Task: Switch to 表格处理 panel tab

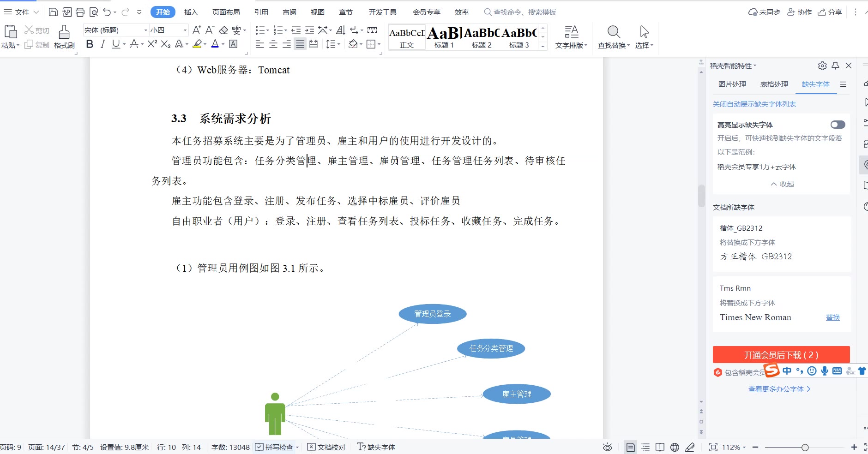Action: [774, 84]
